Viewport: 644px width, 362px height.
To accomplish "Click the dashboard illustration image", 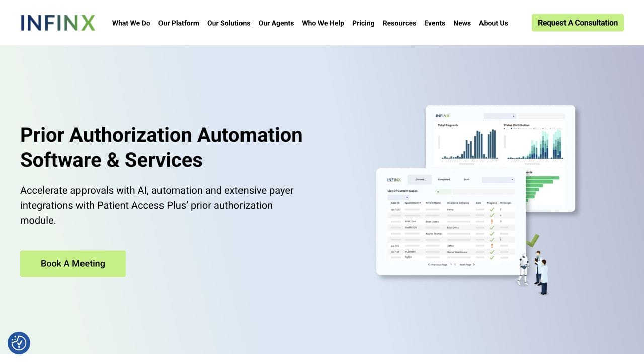I will pyautogui.click(x=475, y=200).
